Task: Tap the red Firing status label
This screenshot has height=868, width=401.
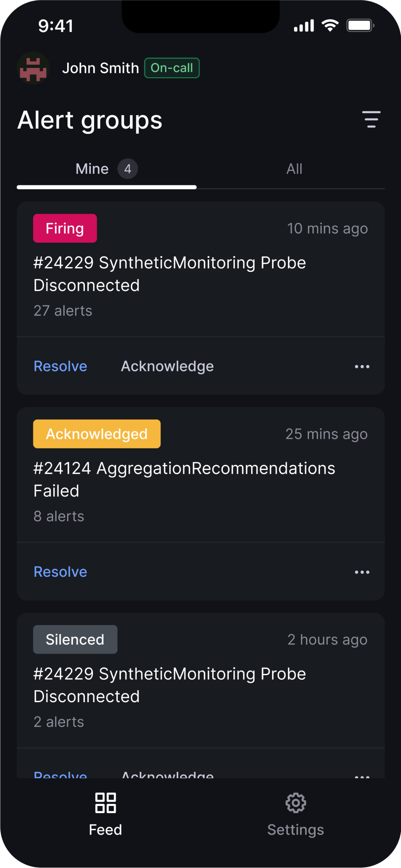Action: click(x=65, y=228)
